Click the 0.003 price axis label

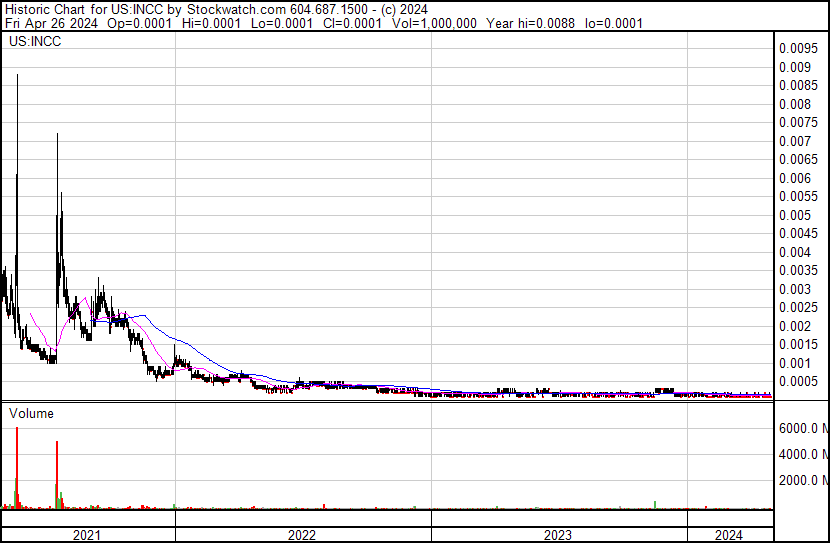[x=795, y=289]
